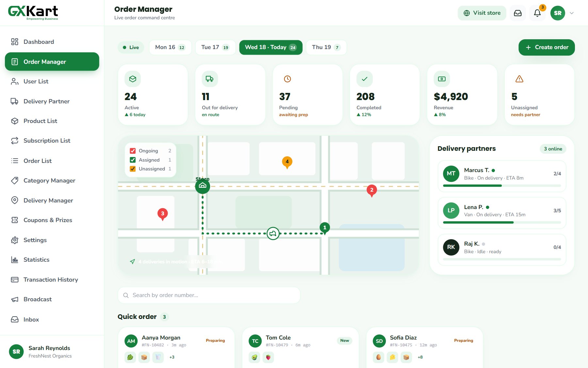
Task: Open Lena P. delivery partner card
Action: pos(502,213)
